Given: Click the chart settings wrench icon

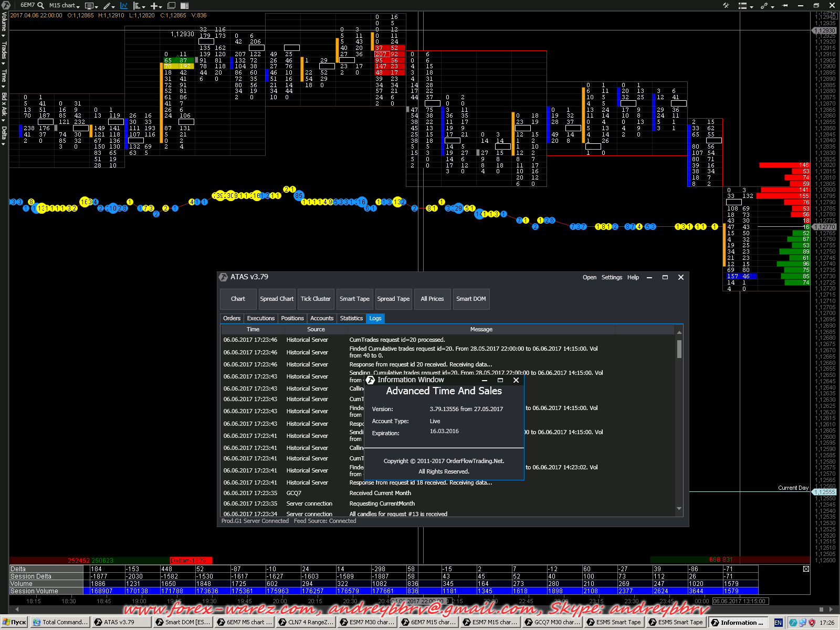Looking at the screenshot, I should (x=726, y=6).
